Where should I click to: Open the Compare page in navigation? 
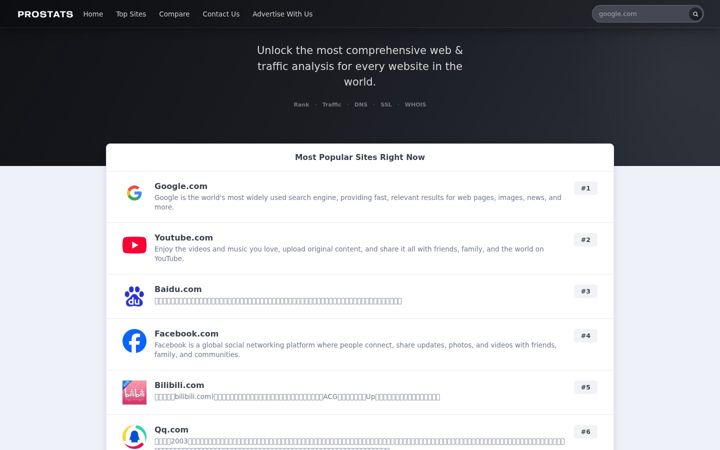pyautogui.click(x=174, y=14)
